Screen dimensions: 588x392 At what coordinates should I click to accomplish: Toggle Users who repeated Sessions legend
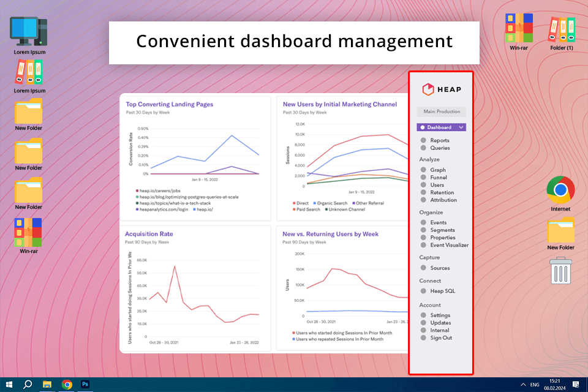[x=337, y=339]
